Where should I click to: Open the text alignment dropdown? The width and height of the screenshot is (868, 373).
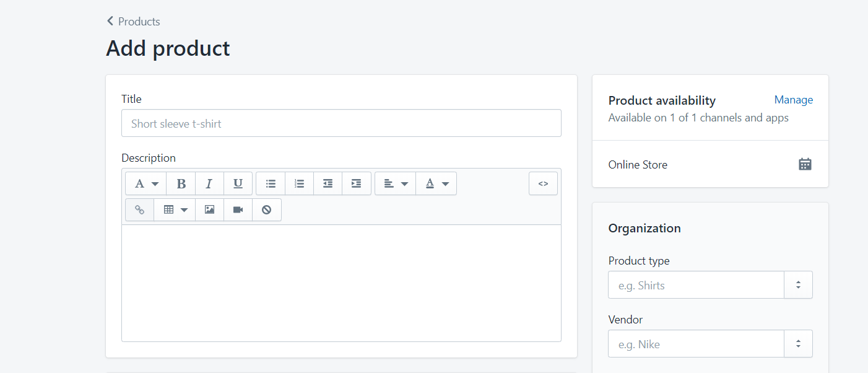click(395, 184)
